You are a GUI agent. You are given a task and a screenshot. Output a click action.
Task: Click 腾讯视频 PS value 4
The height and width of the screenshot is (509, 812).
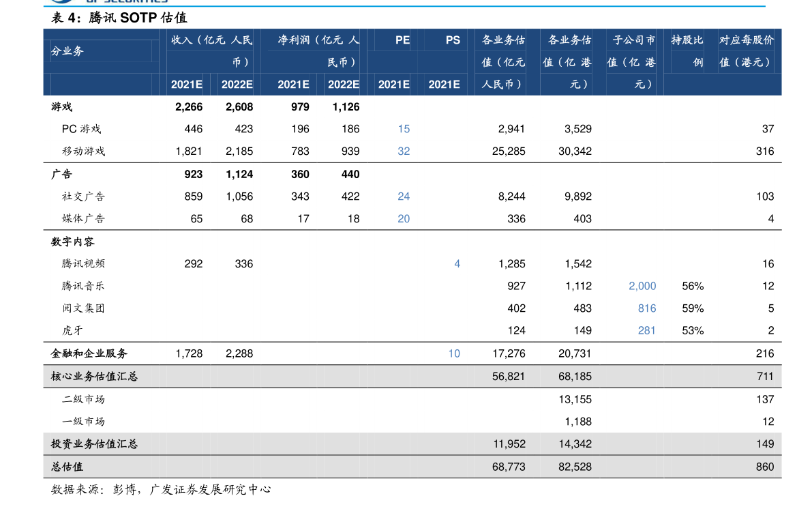click(x=457, y=264)
